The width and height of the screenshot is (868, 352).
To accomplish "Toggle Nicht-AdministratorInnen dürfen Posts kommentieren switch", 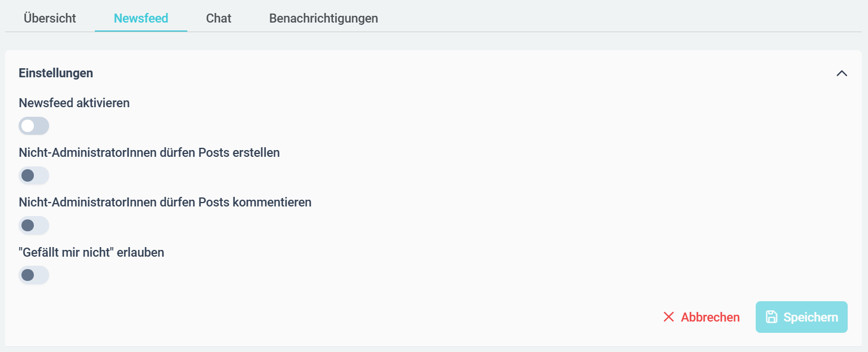I will pyautogui.click(x=34, y=225).
